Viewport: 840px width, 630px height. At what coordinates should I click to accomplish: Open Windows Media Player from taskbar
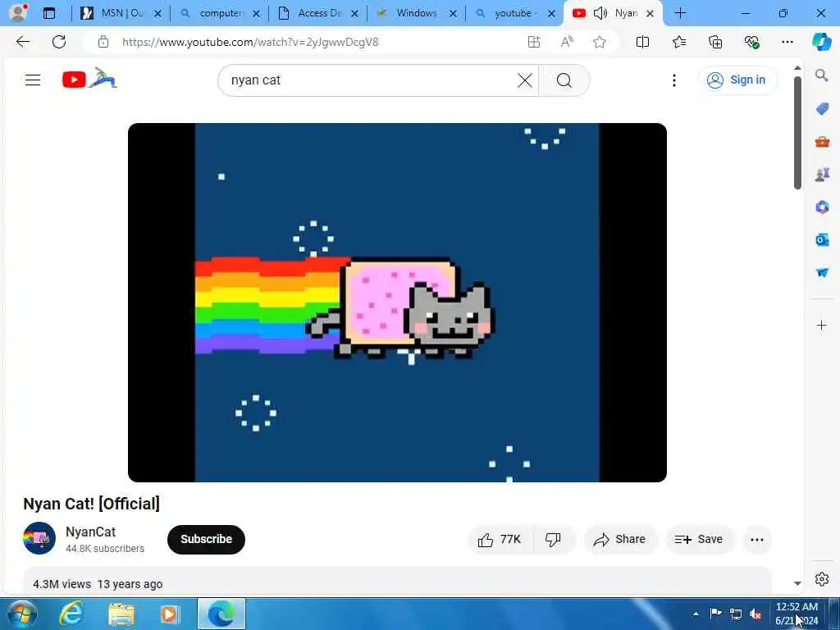click(x=170, y=614)
